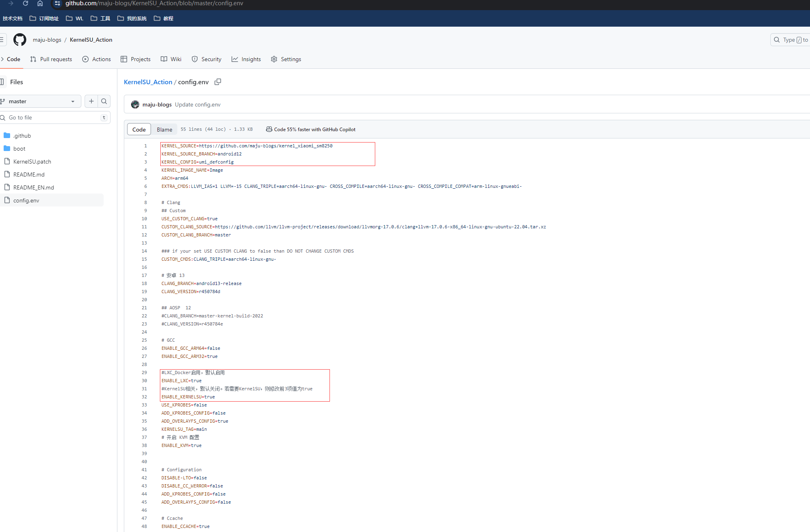810x532 pixels.
Task: Toggle to Blame view
Action: pos(164,130)
